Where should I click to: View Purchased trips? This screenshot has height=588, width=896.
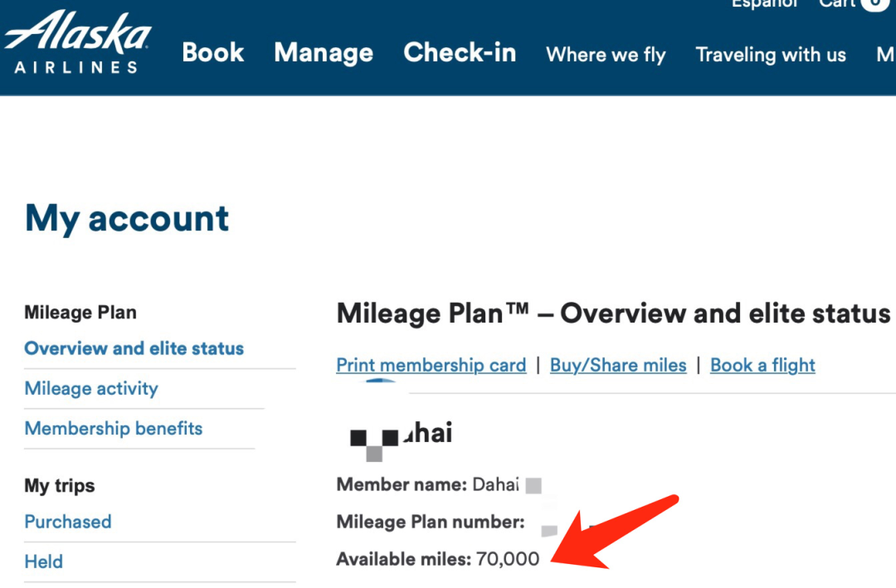pyautogui.click(x=68, y=522)
